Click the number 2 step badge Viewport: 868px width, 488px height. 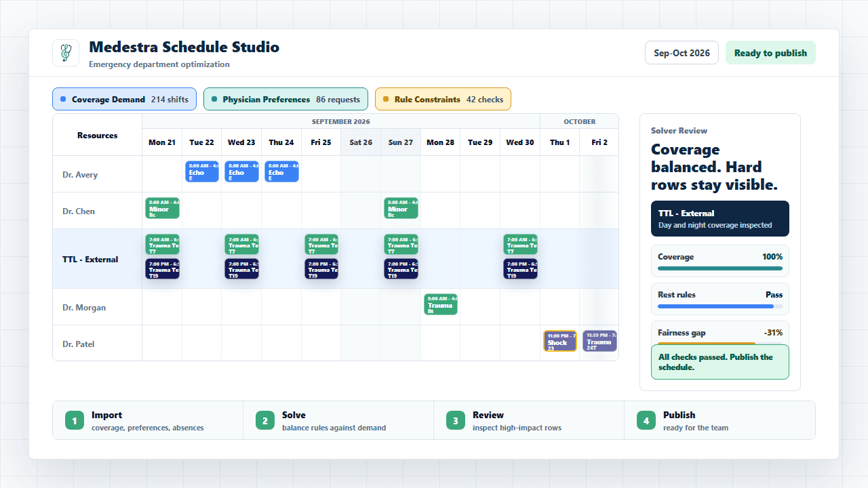(264, 420)
